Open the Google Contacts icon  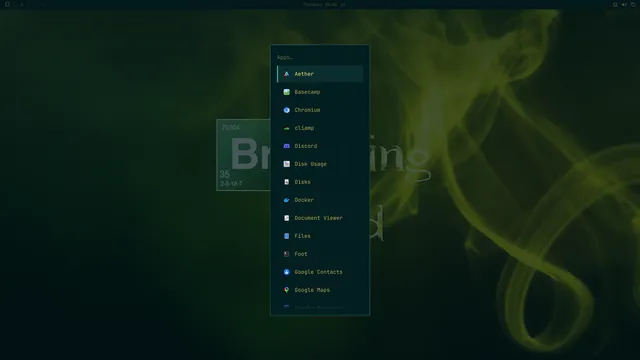287,271
